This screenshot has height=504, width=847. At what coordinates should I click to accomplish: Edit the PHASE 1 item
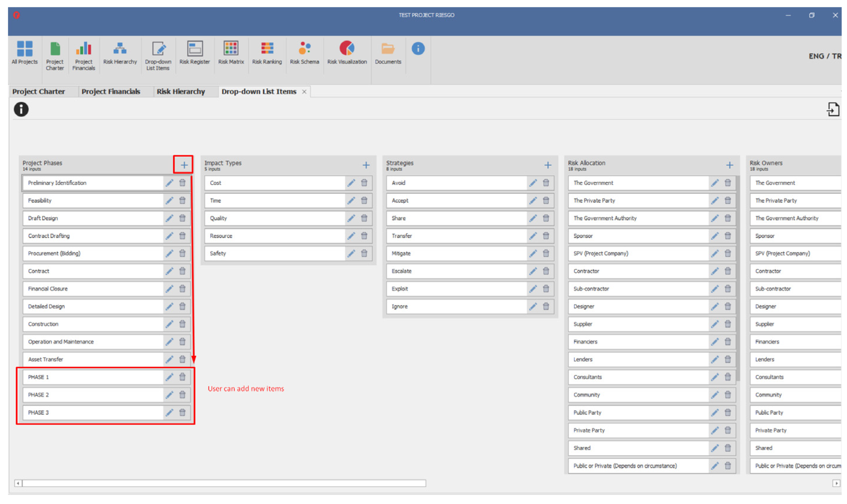169,377
